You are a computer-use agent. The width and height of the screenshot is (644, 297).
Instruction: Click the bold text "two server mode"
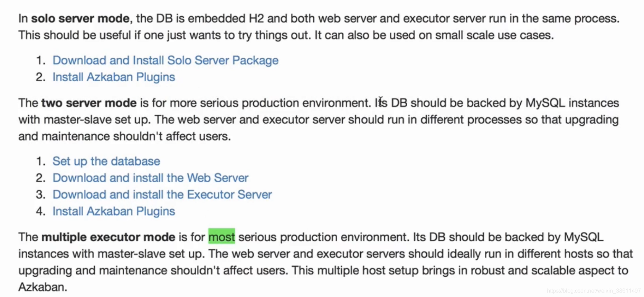(x=89, y=103)
